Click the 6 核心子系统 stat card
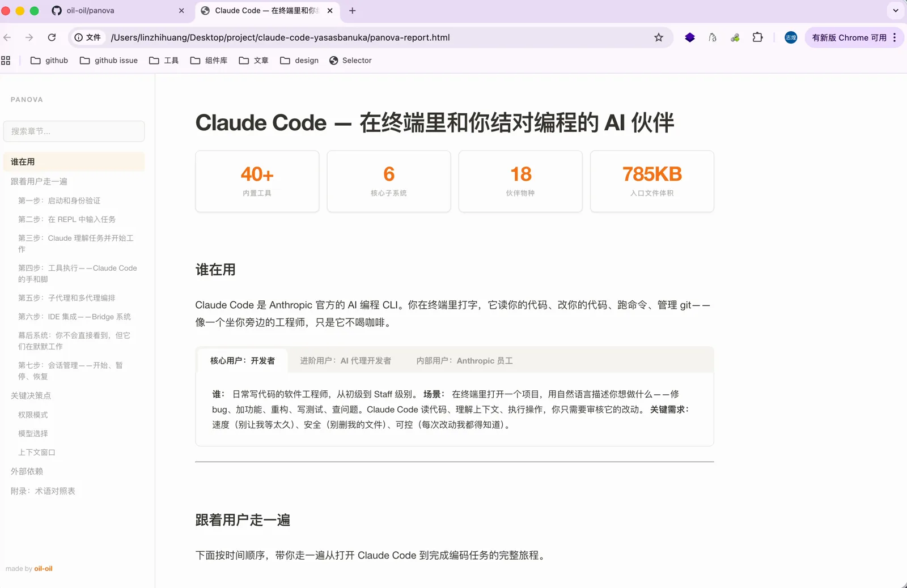This screenshot has height=588, width=907. [x=389, y=181]
